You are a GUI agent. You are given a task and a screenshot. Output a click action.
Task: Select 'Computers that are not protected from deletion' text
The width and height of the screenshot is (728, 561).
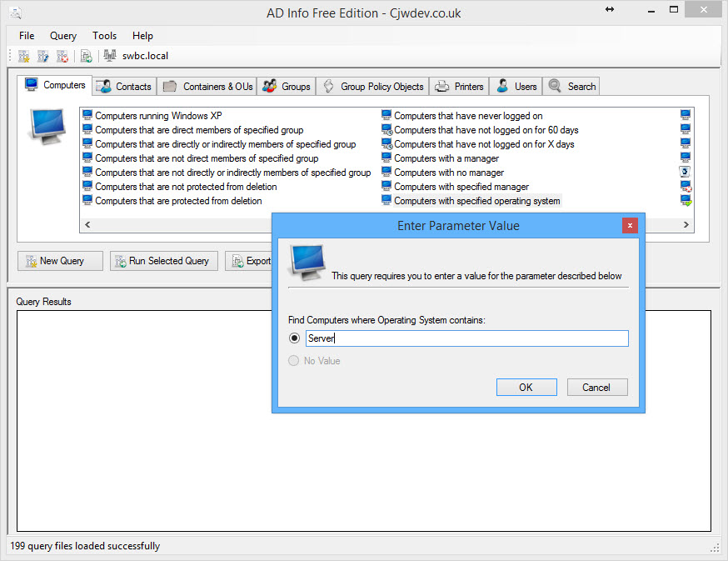pyautogui.click(x=186, y=187)
